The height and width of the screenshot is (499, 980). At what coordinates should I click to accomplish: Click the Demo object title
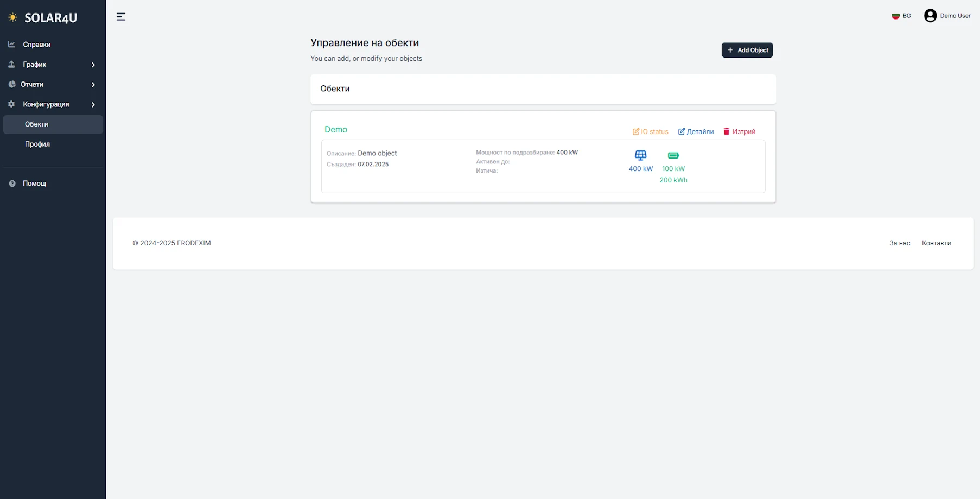coord(336,129)
